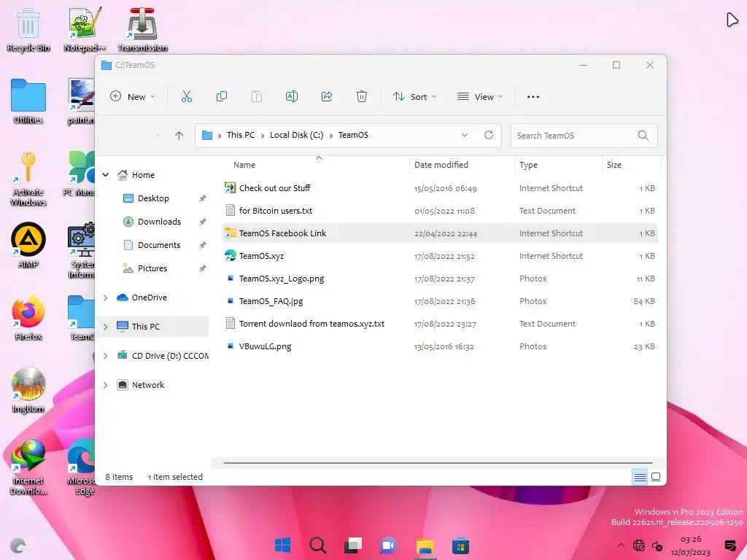Select Downloads in navigation pane

click(x=159, y=222)
